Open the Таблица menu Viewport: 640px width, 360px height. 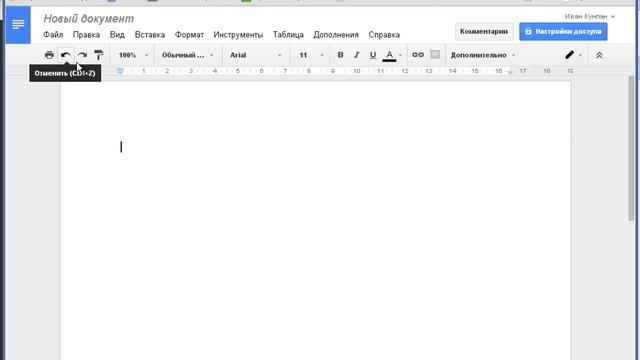(x=288, y=35)
